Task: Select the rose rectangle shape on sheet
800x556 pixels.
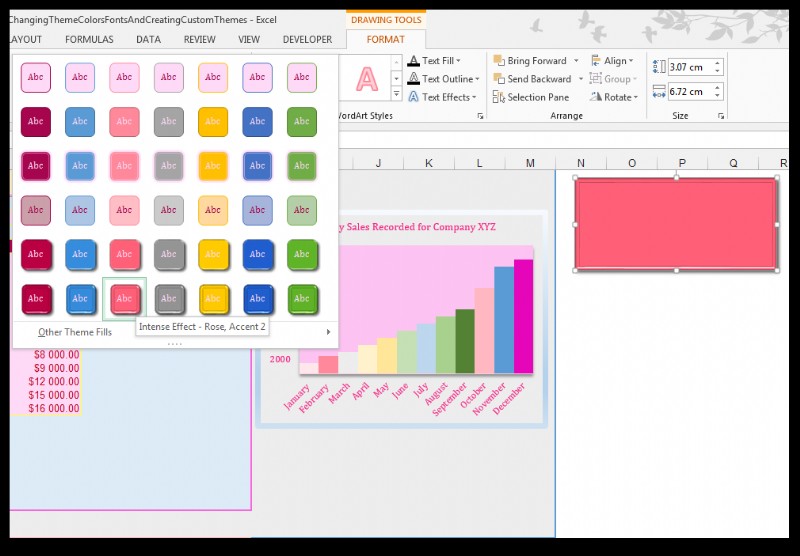Action: (676, 224)
